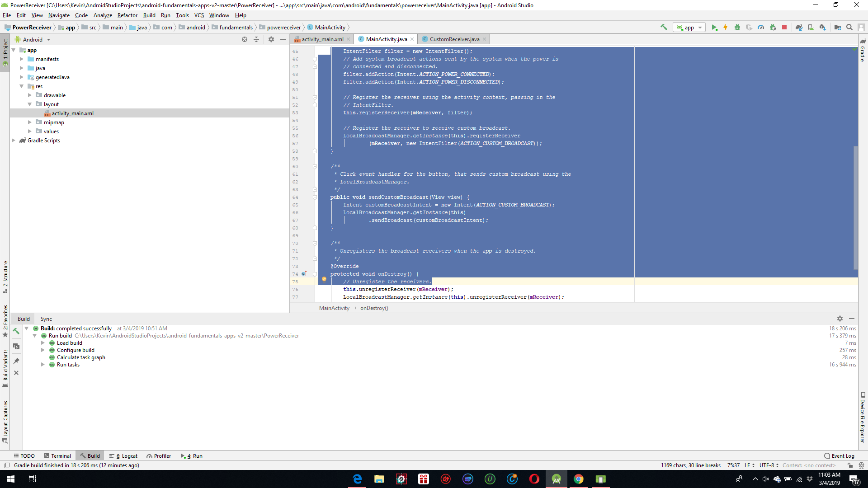The height and width of the screenshot is (488, 868).
Task: Open Chrome from the Windows taskbar
Action: click(579, 479)
